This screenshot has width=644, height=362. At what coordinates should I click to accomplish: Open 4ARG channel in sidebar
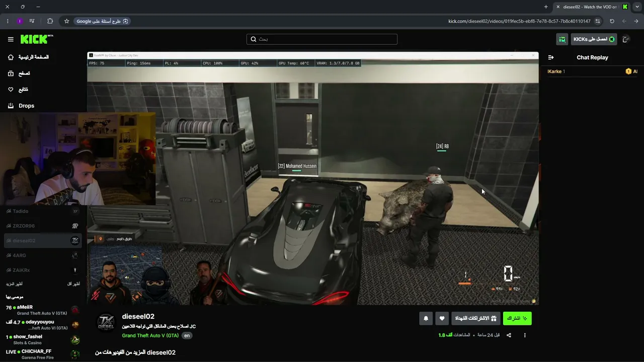coord(43,255)
